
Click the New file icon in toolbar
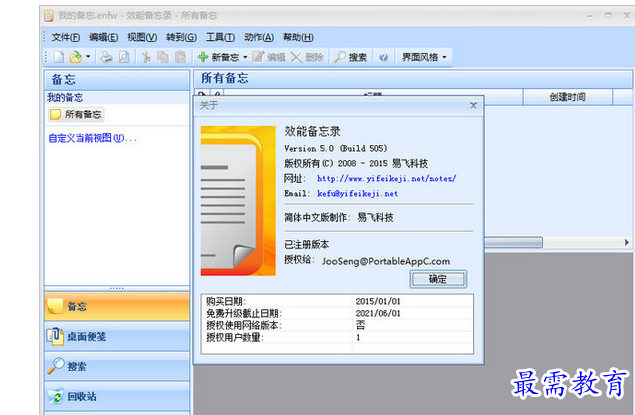(59, 57)
